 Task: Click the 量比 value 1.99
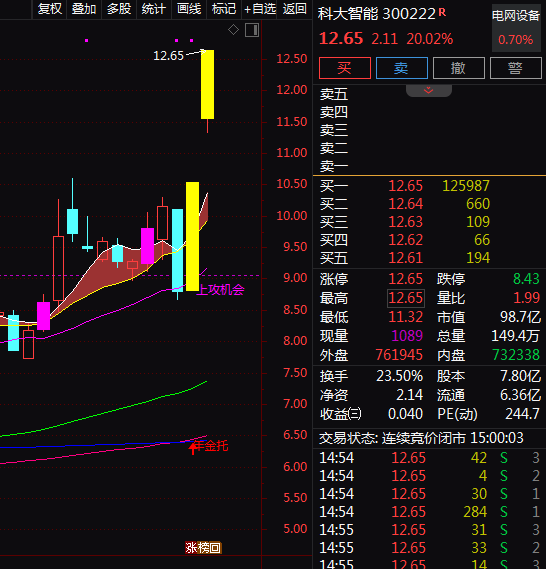point(526,298)
